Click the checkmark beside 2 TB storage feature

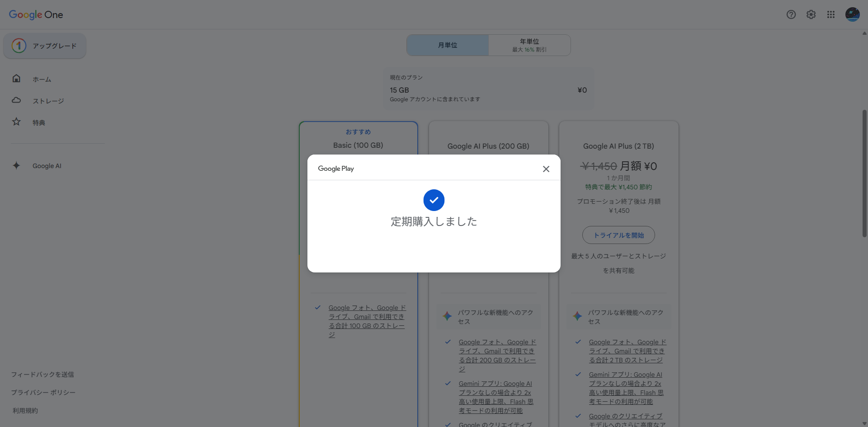(578, 342)
